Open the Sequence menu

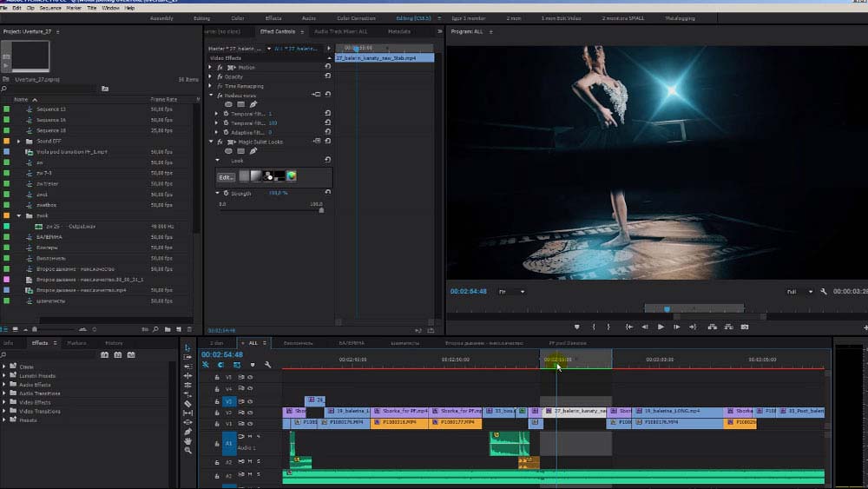tap(50, 9)
